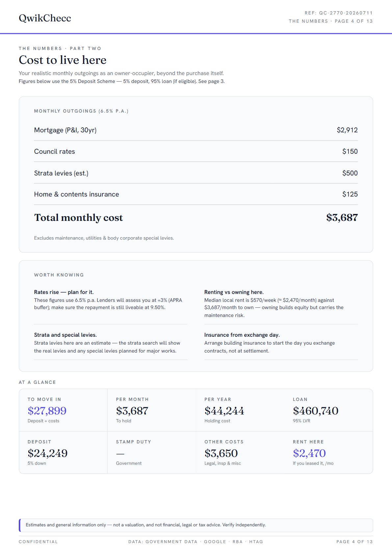The image size is (392, 554).
Task: Click the "Deposit + costs" caption
Action: click(43, 421)
